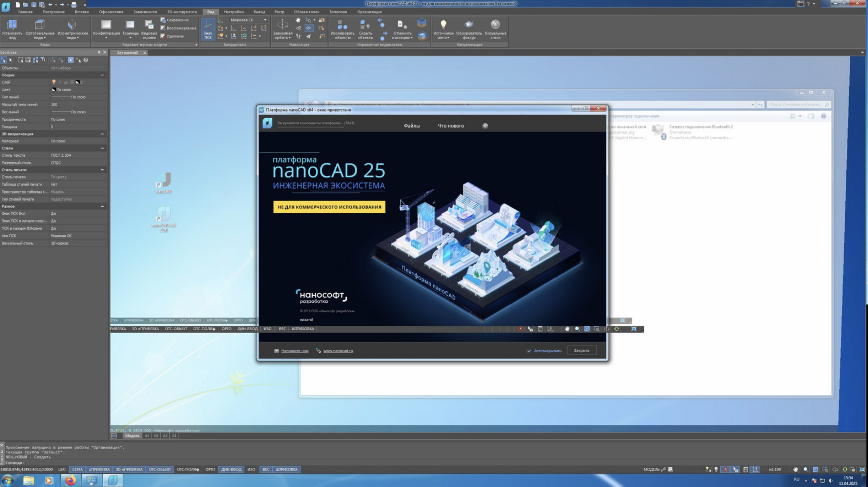
Task: Click the nanoCAD taskbar icon
Action: 113,480
